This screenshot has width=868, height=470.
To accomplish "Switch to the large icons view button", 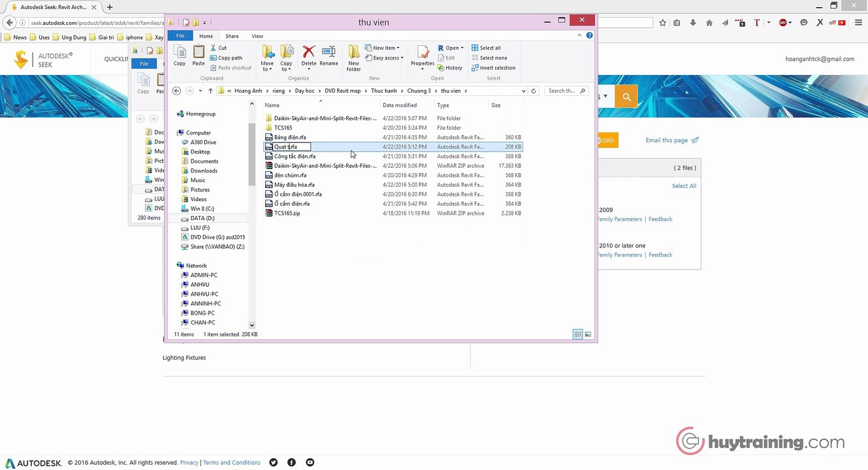I will tap(588, 334).
